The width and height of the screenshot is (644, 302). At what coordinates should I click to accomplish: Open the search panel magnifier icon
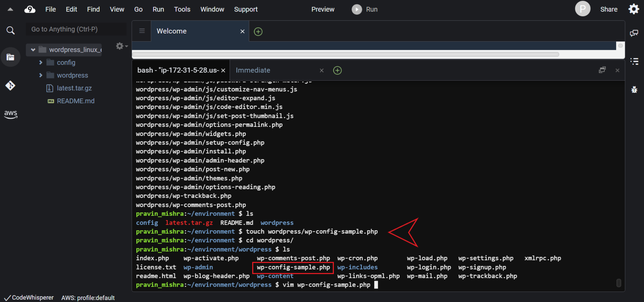pyautogui.click(x=10, y=30)
